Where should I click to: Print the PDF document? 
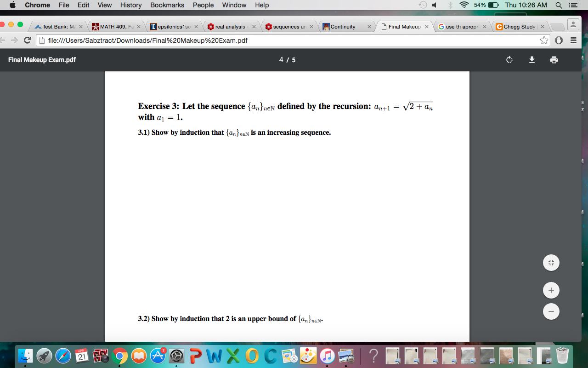[x=554, y=60]
